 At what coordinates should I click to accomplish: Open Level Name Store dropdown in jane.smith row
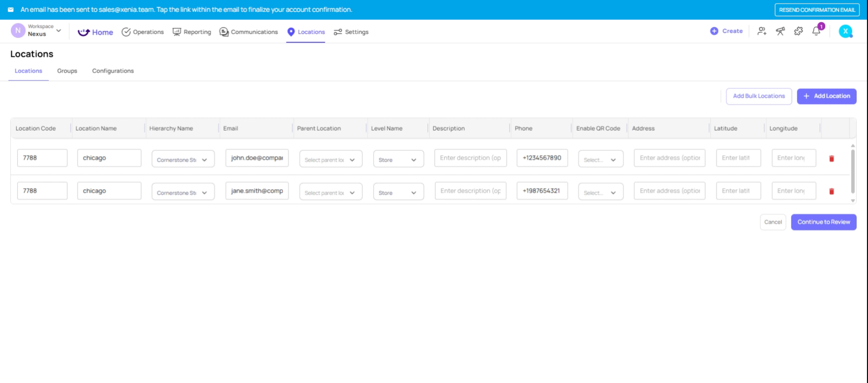[x=398, y=192]
